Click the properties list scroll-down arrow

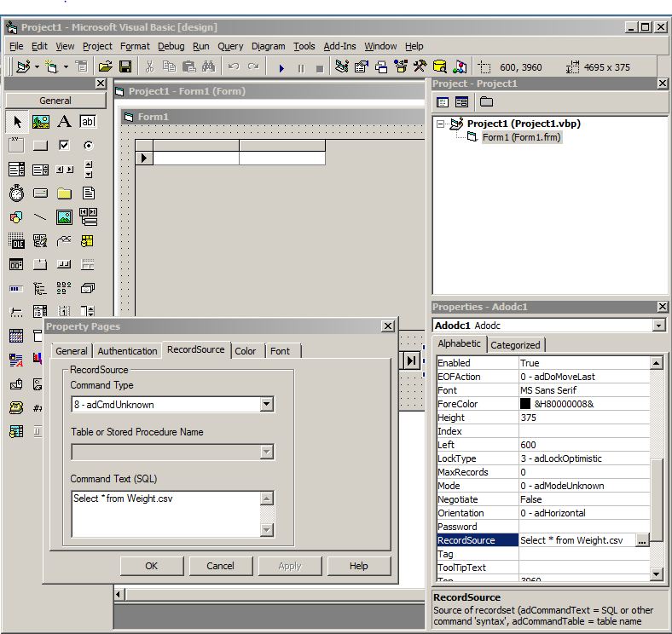pos(656,574)
